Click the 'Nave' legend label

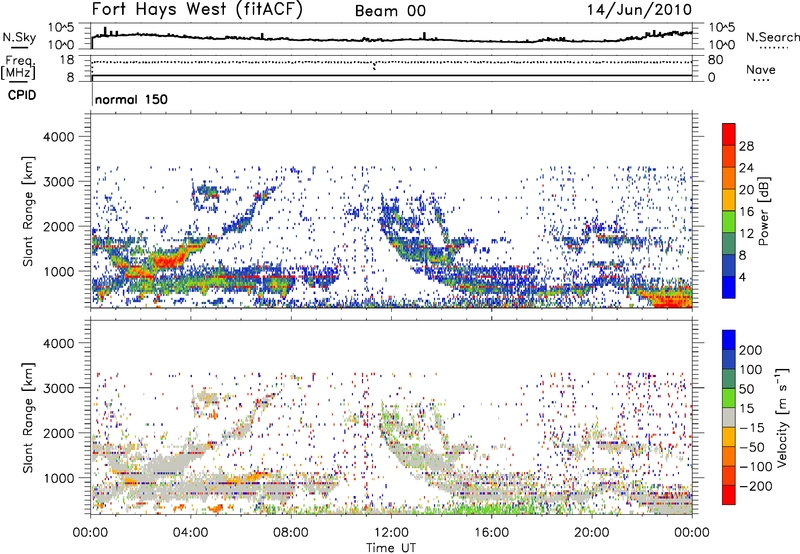pyautogui.click(x=761, y=69)
